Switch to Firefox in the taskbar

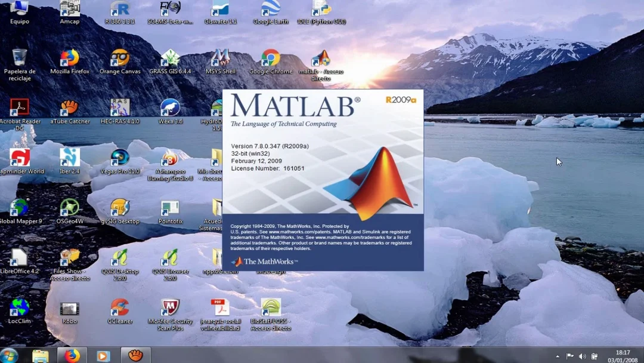tap(72, 355)
